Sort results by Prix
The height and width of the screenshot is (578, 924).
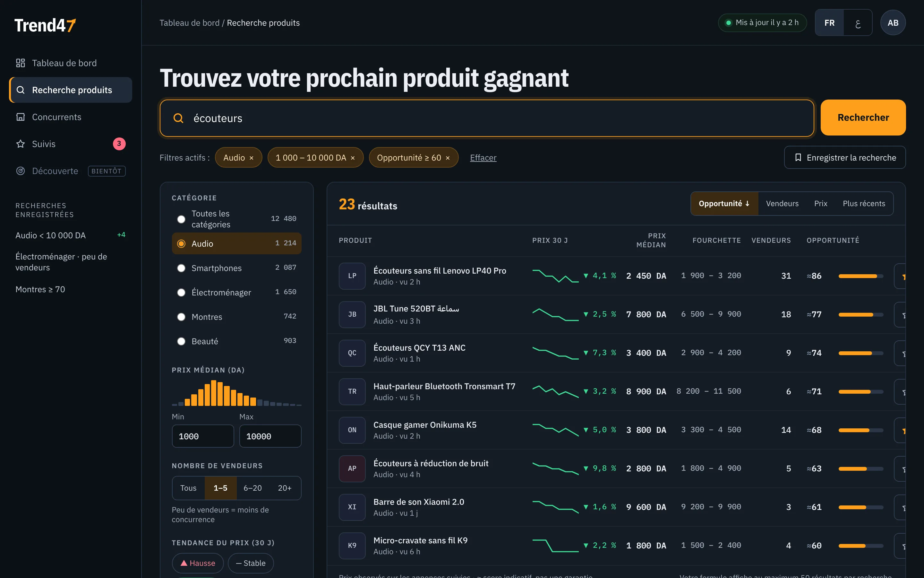coord(820,204)
